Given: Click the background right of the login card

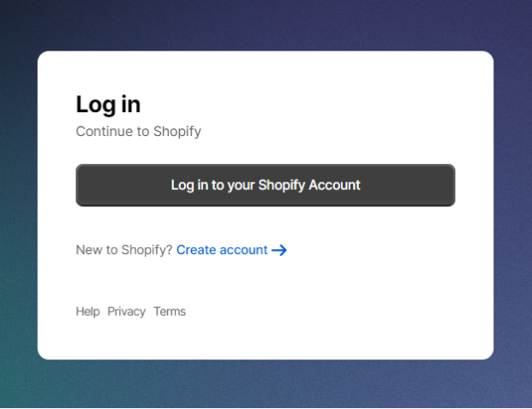Looking at the screenshot, I should (x=512, y=205).
